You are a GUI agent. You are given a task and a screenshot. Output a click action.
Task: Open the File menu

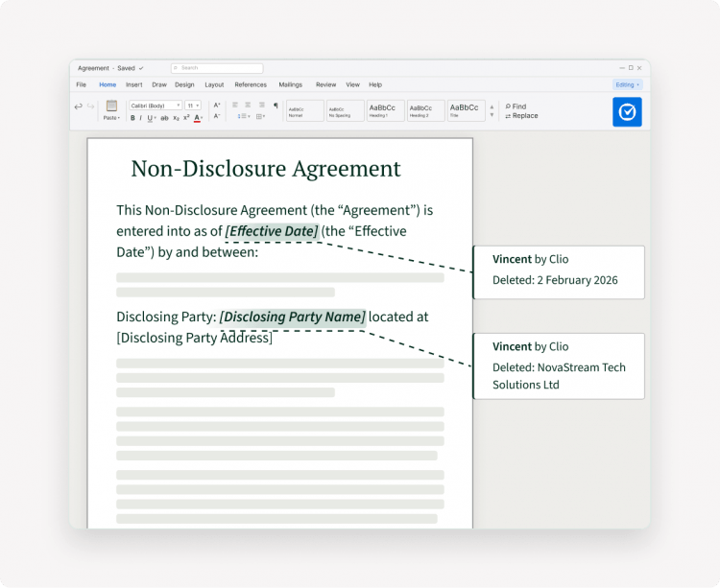point(82,84)
